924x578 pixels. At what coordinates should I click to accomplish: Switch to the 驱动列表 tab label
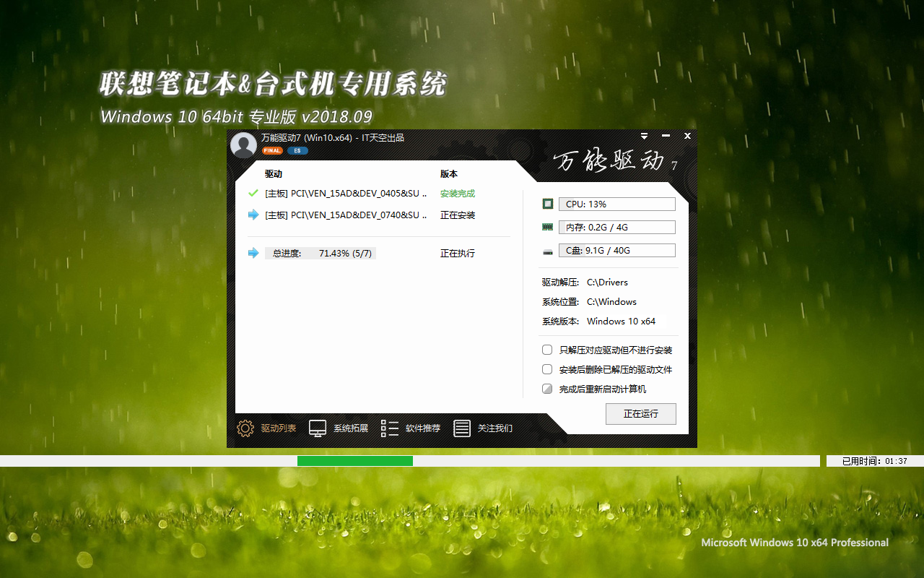(x=279, y=428)
